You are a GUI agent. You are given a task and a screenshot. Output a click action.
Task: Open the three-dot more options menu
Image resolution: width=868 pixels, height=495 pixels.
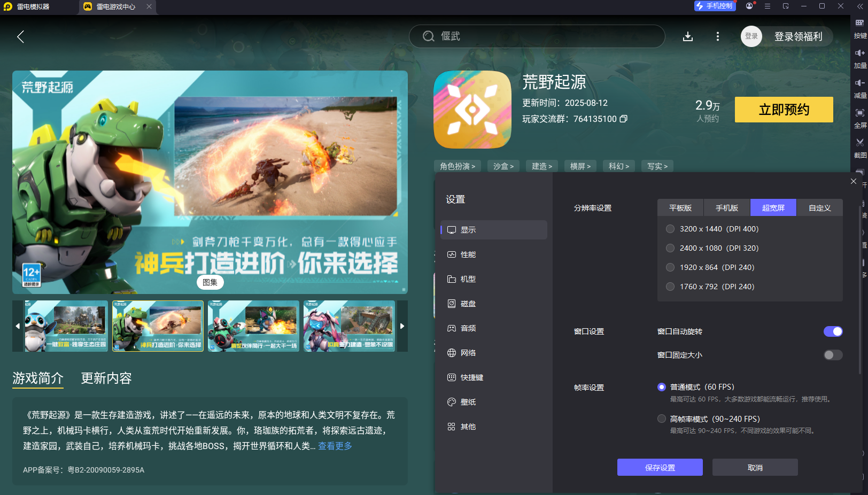point(717,36)
